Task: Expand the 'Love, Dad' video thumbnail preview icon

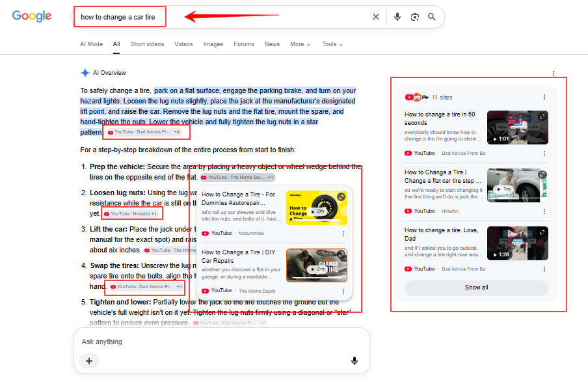Action: pos(542,233)
